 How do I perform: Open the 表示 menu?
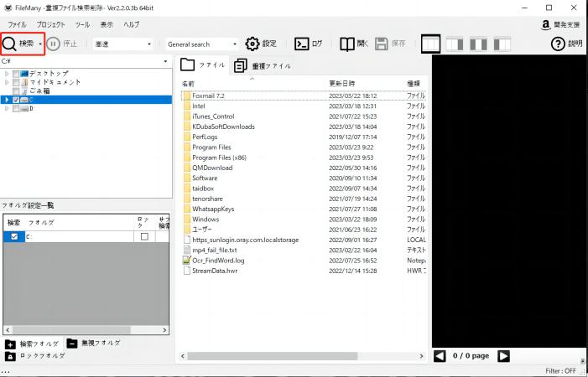pos(107,24)
